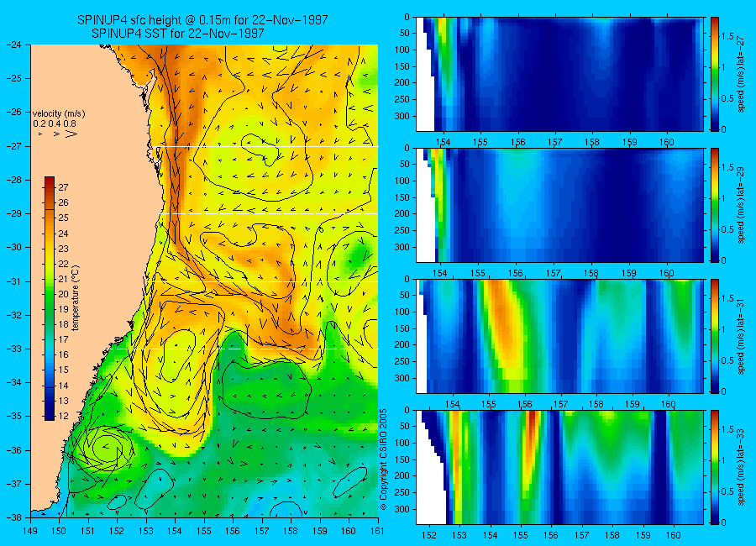Click the temperature color bar on the map

click(x=50, y=298)
